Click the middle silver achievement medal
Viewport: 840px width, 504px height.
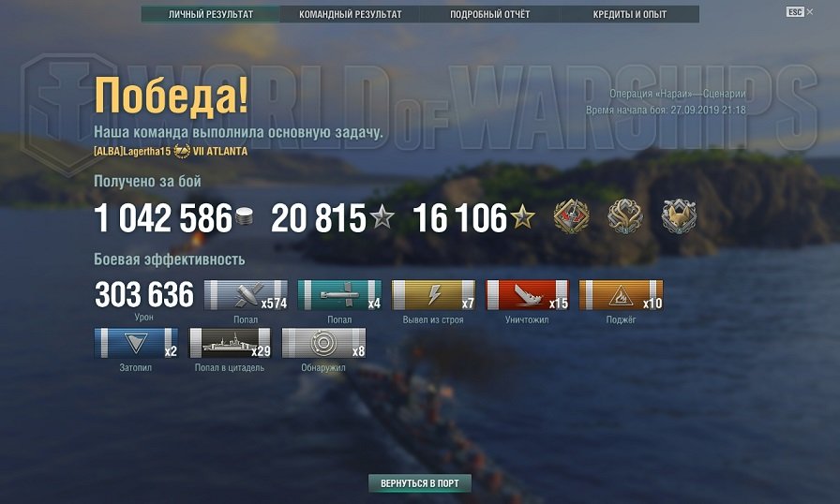(x=625, y=216)
